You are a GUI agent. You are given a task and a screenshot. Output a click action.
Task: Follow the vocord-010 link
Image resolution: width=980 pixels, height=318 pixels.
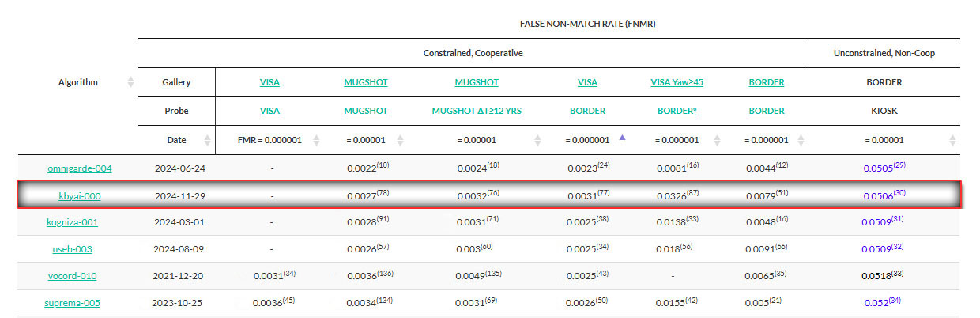click(72, 276)
